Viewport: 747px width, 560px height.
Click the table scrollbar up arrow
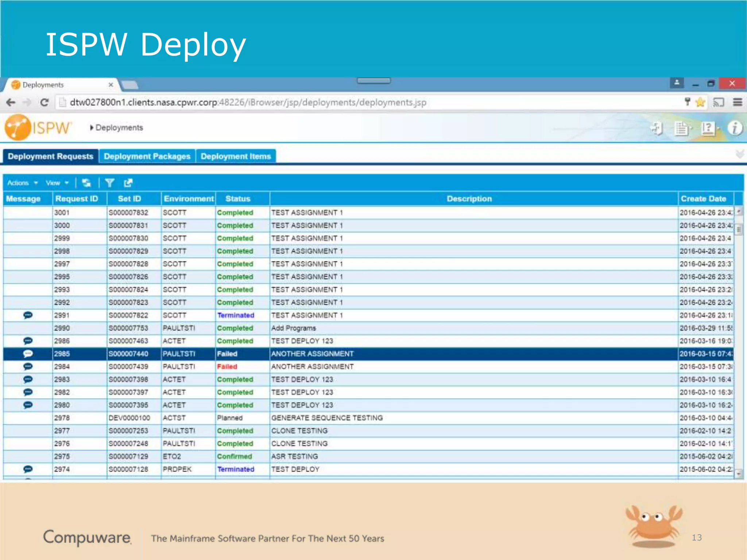[739, 211]
